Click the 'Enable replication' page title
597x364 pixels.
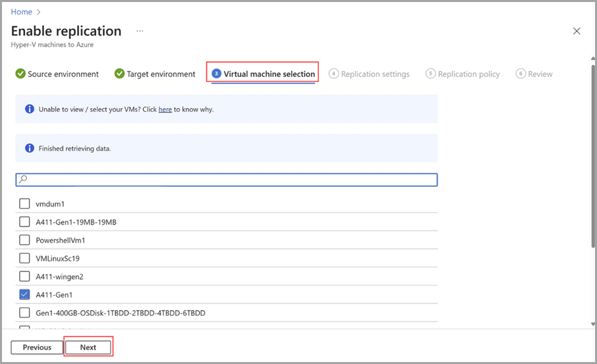(66, 31)
